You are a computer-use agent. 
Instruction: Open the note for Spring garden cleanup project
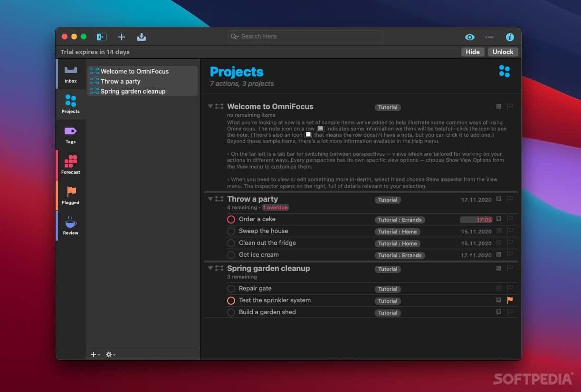coord(499,268)
